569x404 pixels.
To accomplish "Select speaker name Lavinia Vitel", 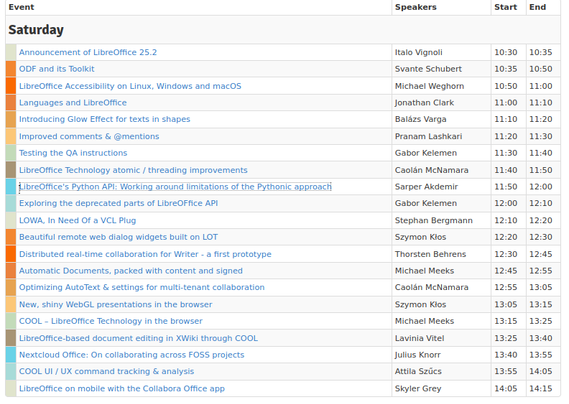I will [x=419, y=338].
